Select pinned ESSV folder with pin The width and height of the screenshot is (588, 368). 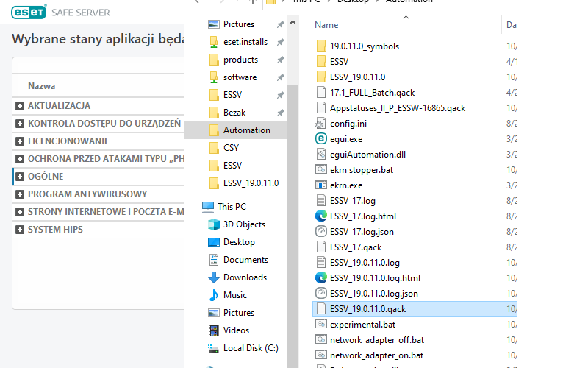[x=232, y=95]
